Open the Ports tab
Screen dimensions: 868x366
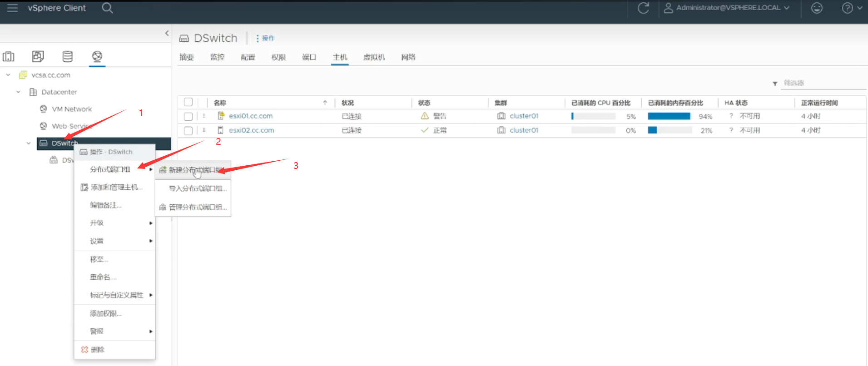point(309,57)
